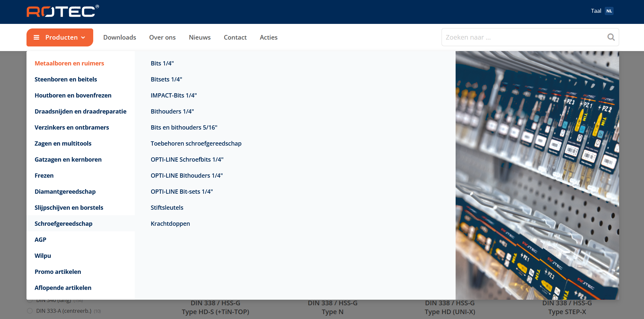The height and width of the screenshot is (319, 644).
Task: Select Schroefgereedschap in the category list
Action: pyautogui.click(x=63, y=224)
